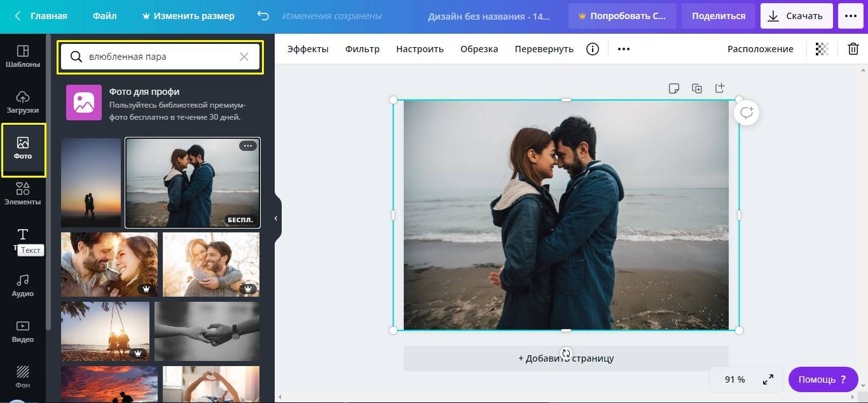
Task: Add comment using speech bubble icon
Action: click(747, 113)
